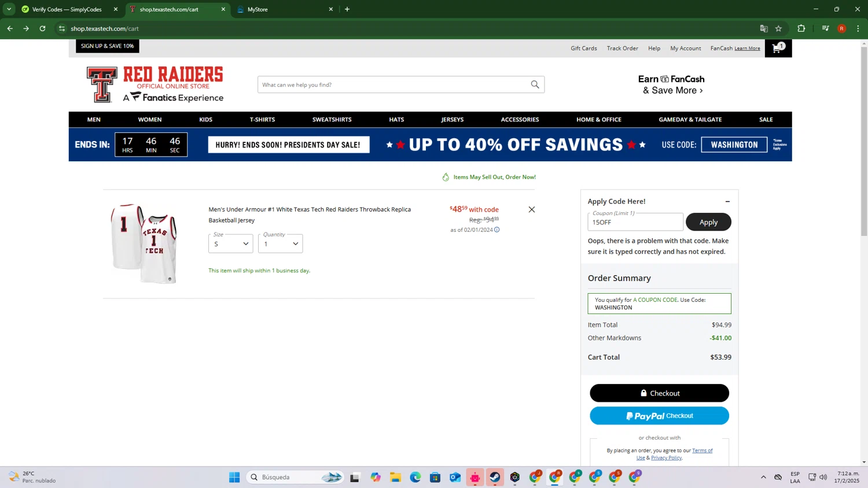Click the Apply coupon button

[708, 222]
